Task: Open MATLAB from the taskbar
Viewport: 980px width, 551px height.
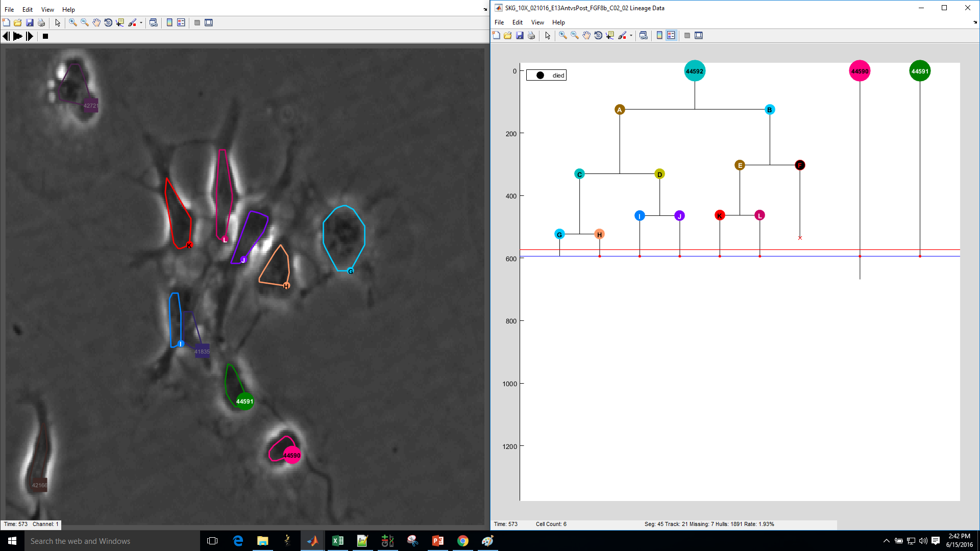Action: [312, 541]
